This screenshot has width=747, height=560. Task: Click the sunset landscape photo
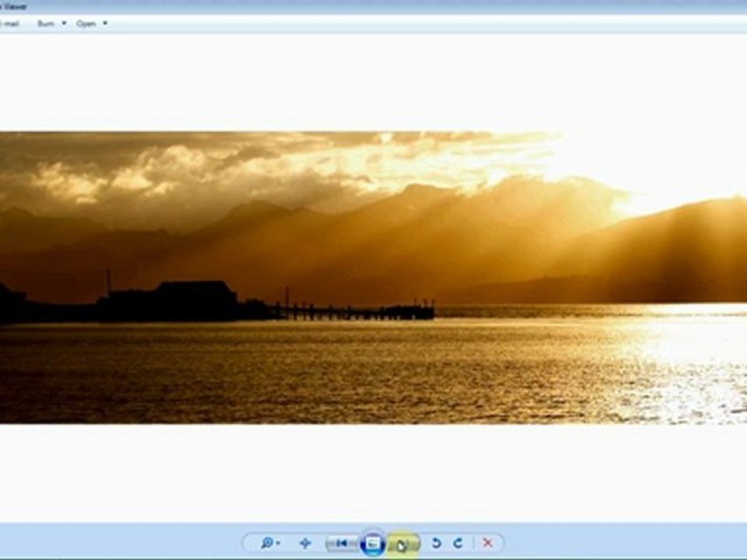(x=373, y=278)
